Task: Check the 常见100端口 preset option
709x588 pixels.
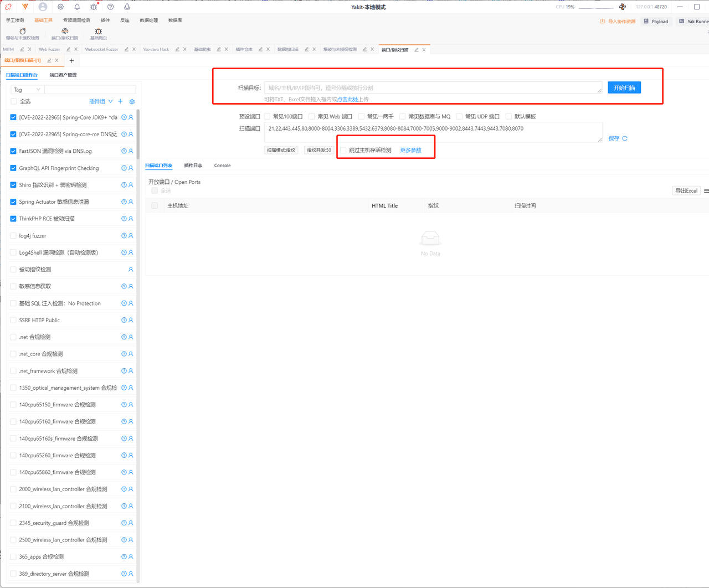Action: pos(268,117)
